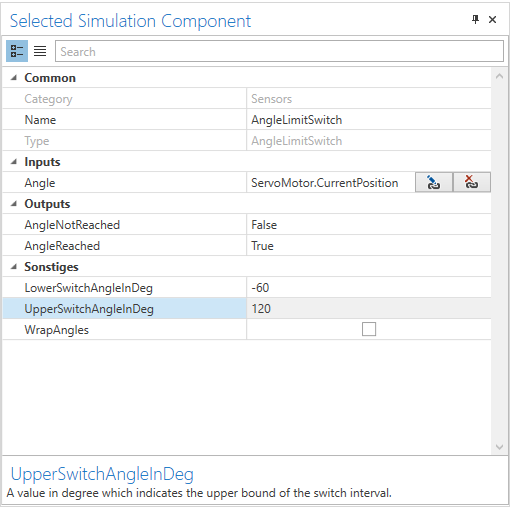Edit the UpperSwitchAngleInDeg value 120

click(x=261, y=309)
